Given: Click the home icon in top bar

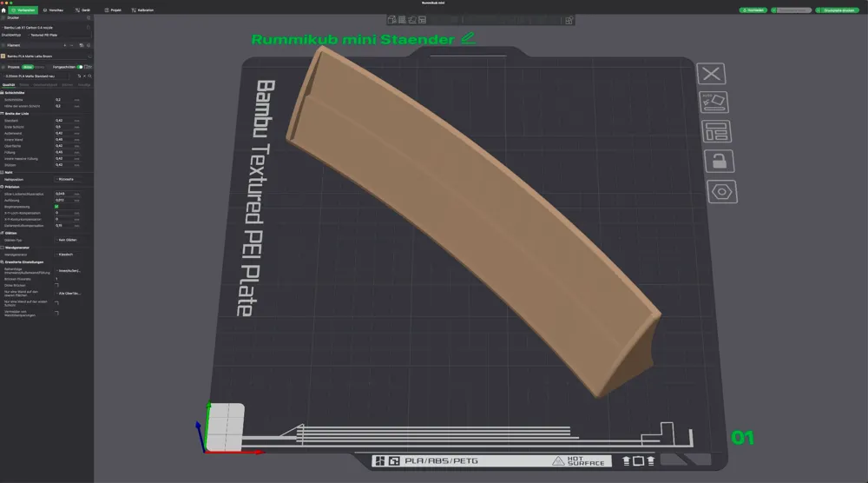Looking at the screenshot, I should pyautogui.click(x=3, y=10).
